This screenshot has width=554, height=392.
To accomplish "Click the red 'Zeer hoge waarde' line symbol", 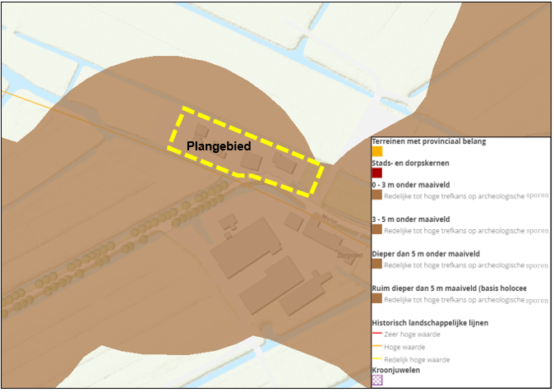I will (x=377, y=334).
